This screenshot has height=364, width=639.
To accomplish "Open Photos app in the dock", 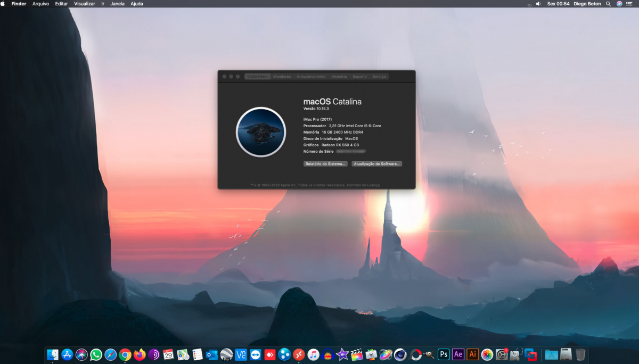I will 487,354.
